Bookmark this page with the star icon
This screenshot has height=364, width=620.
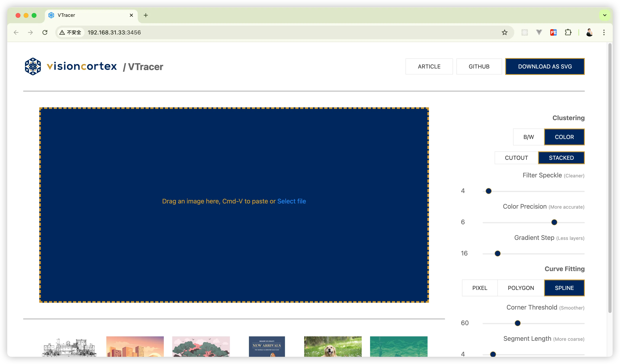[x=504, y=32]
